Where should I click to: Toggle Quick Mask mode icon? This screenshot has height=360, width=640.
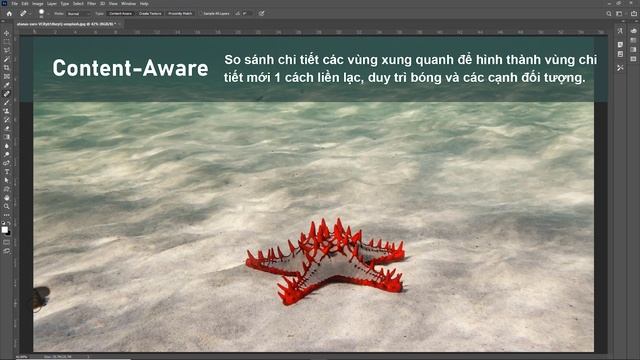(7, 242)
